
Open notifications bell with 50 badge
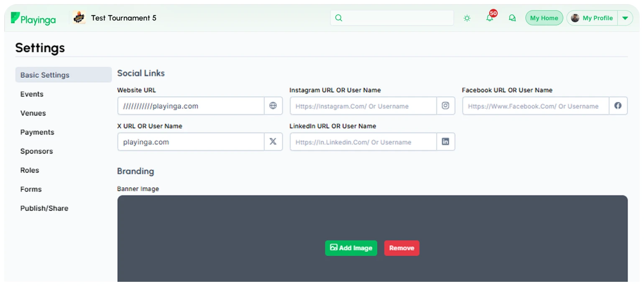(490, 18)
